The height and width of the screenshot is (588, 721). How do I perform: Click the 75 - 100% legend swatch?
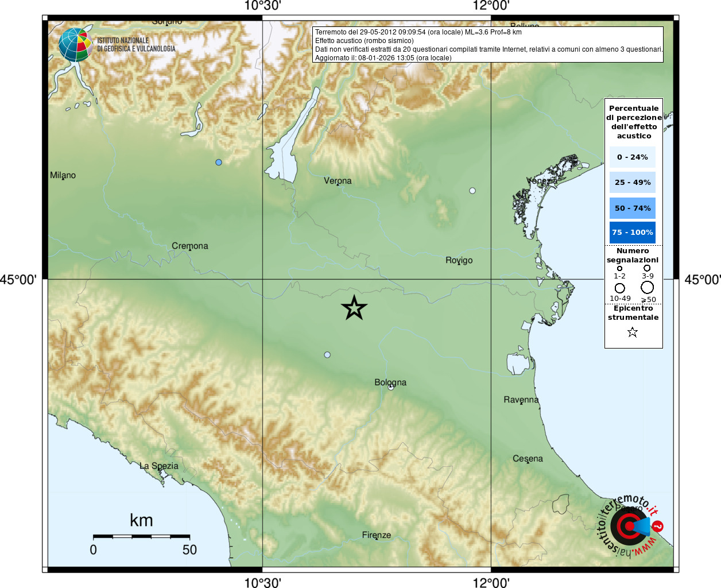click(633, 233)
